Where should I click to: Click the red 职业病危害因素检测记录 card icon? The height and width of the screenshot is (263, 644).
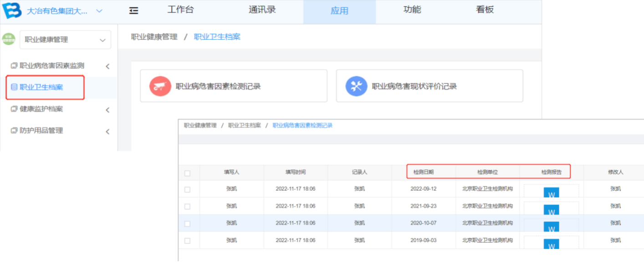click(x=160, y=86)
